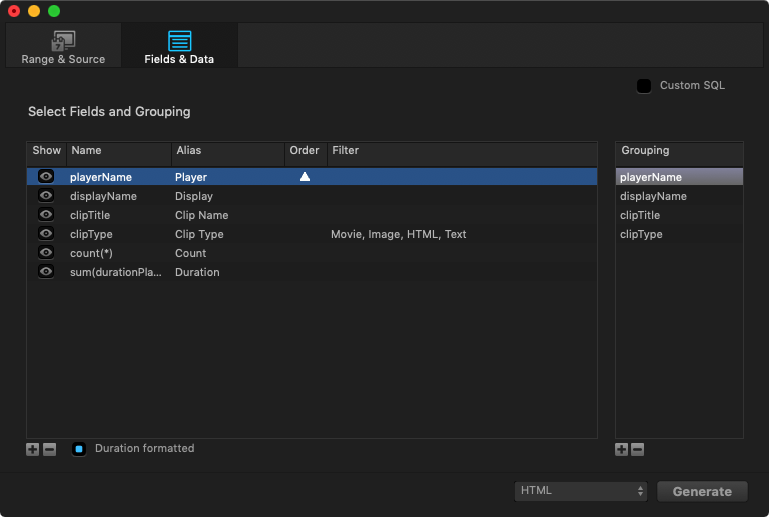Click the Range & Source tab icon
769x517 pixels.
click(x=63, y=41)
